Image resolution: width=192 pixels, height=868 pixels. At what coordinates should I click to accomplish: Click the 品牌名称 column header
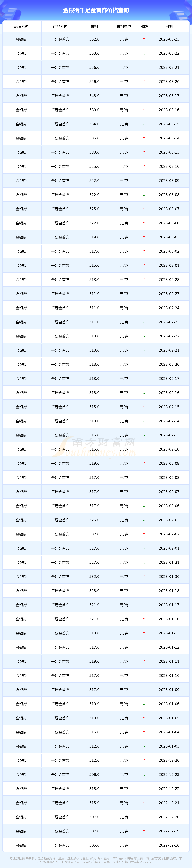[21, 27]
